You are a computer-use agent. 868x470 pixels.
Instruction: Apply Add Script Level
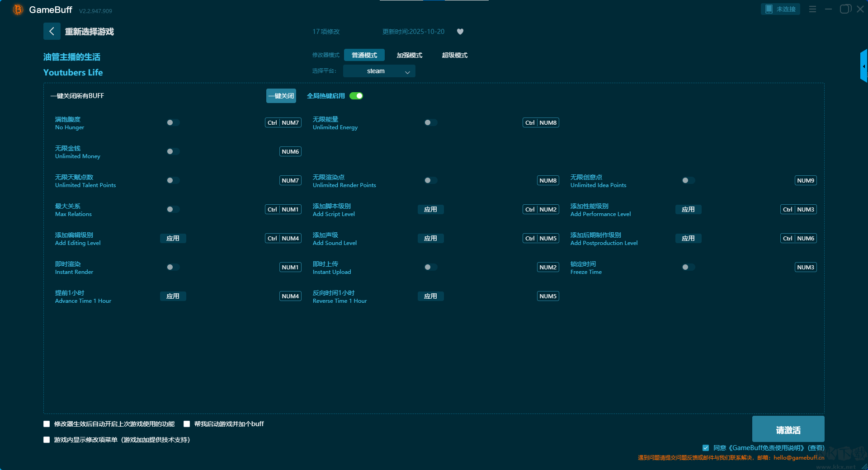pyautogui.click(x=430, y=209)
